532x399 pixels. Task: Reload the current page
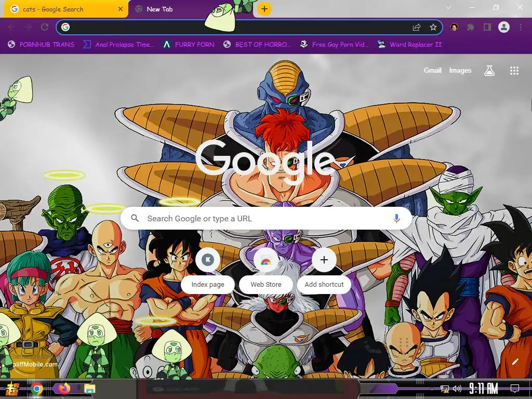tap(45, 27)
